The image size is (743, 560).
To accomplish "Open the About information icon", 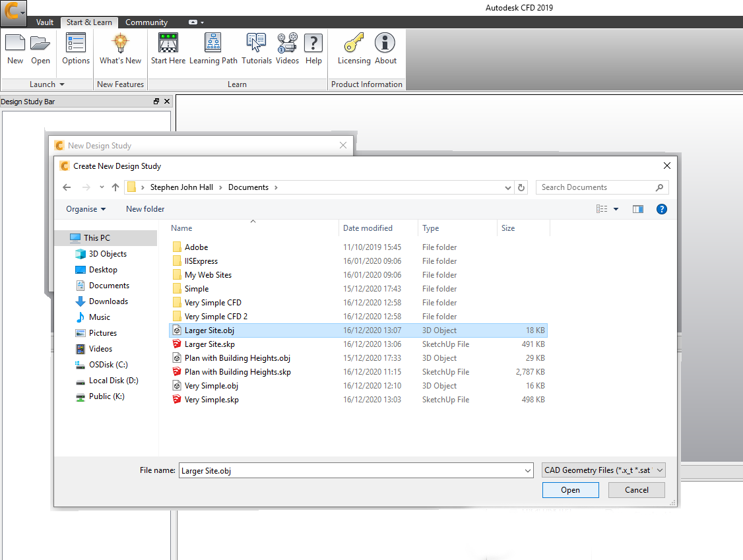I will [x=385, y=44].
